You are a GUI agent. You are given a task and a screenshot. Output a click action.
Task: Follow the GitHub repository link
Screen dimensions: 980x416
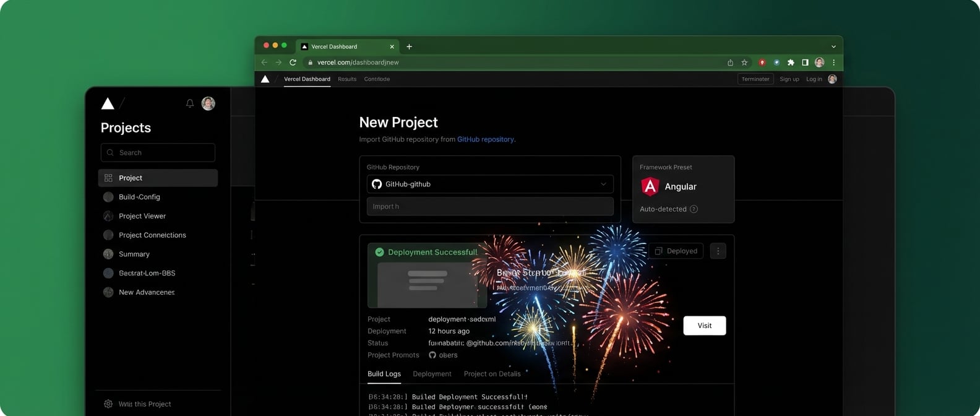[485, 139]
